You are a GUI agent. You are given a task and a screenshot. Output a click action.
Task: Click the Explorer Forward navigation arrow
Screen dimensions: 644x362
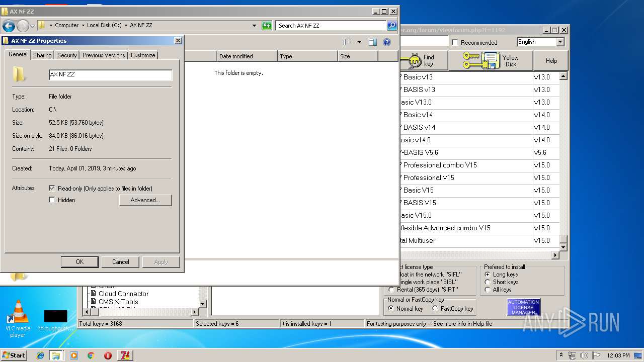click(23, 26)
